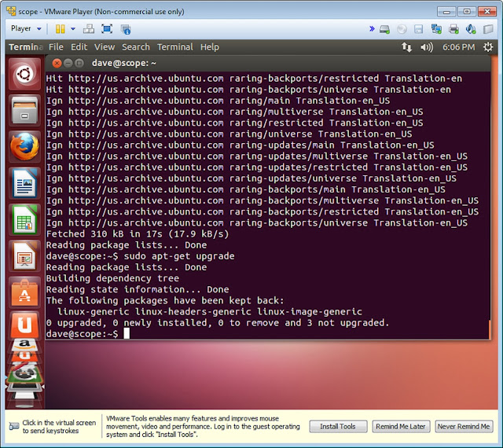Image resolution: width=503 pixels, height=448 pixels.
Task: Click the hard disk device icon
Action: 384,29
